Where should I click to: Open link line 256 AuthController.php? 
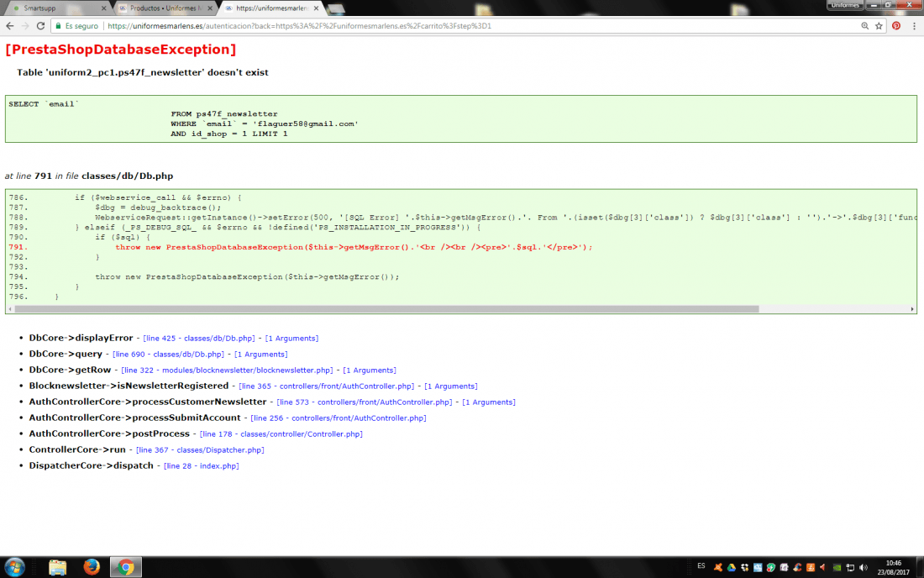(339, 418)
